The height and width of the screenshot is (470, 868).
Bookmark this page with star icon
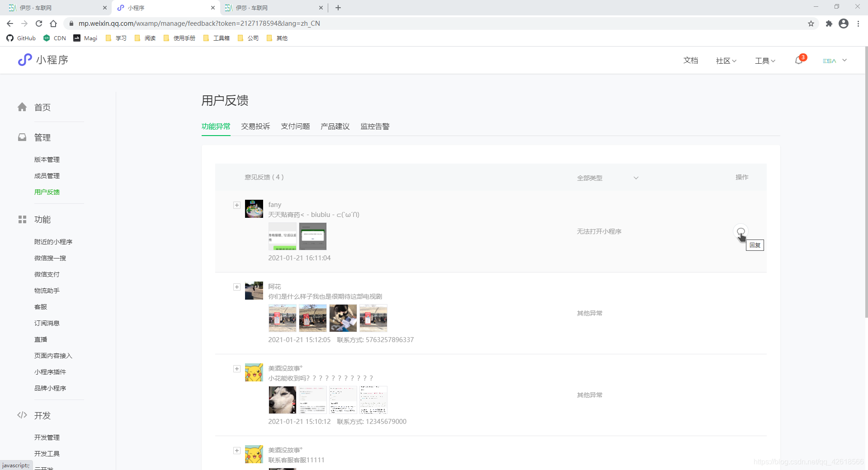[811, 23]
